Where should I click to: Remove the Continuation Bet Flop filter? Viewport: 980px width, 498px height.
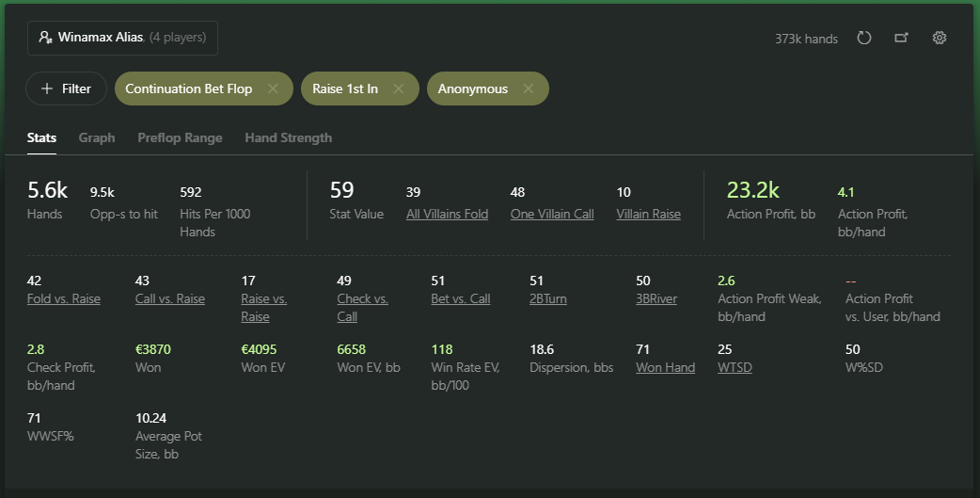pos(273,88)
